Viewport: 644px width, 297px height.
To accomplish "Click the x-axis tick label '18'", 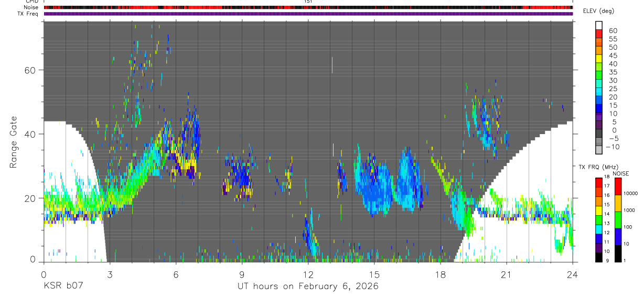I will [440, 274].
